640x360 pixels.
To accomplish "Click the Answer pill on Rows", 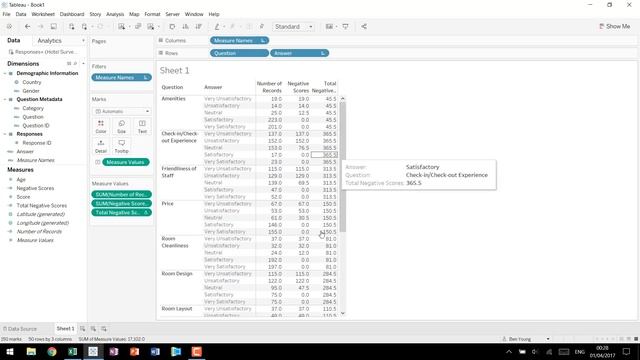I will (300, 53).
